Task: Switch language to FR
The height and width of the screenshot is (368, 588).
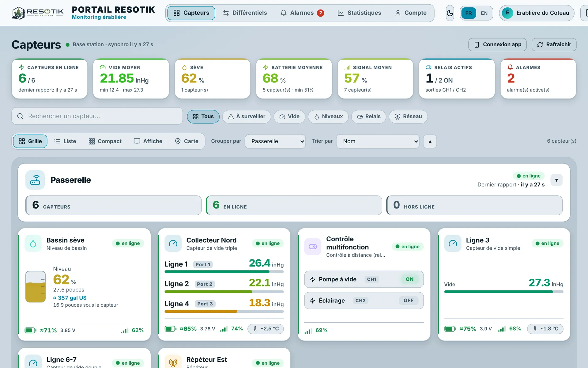Action: 469,13
